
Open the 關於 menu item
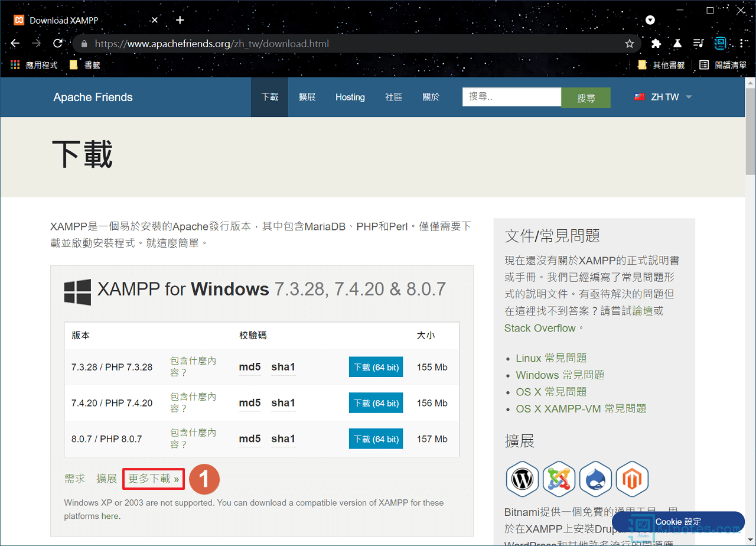[431, 97]
